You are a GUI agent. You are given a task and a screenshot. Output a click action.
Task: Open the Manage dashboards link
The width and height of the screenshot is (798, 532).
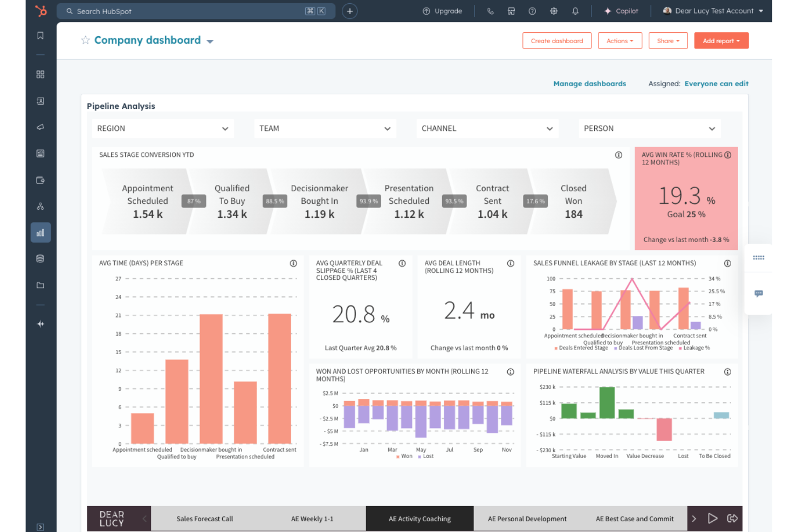click(589, 84)
